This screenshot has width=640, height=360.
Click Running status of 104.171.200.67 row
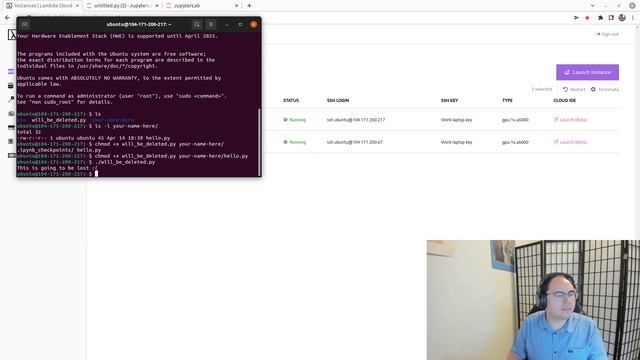(294, 142)
